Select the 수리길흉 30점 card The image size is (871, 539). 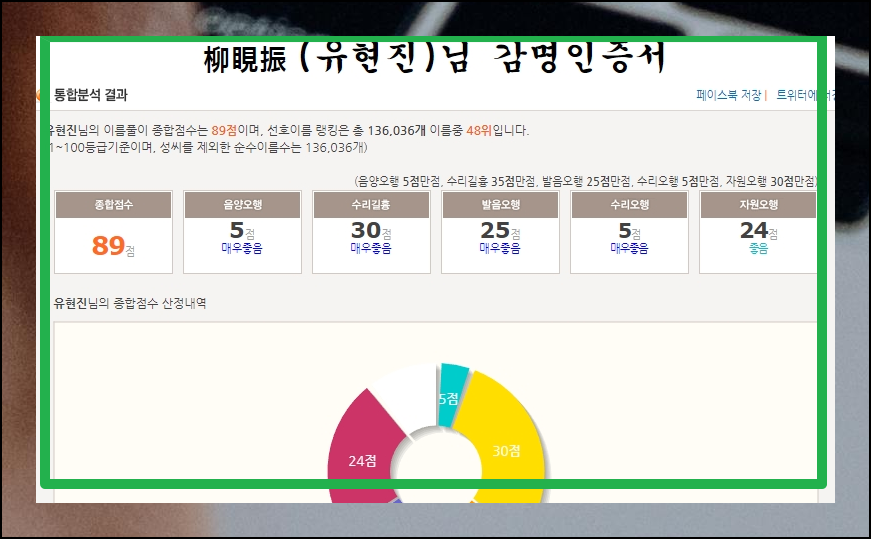[371, 232]
